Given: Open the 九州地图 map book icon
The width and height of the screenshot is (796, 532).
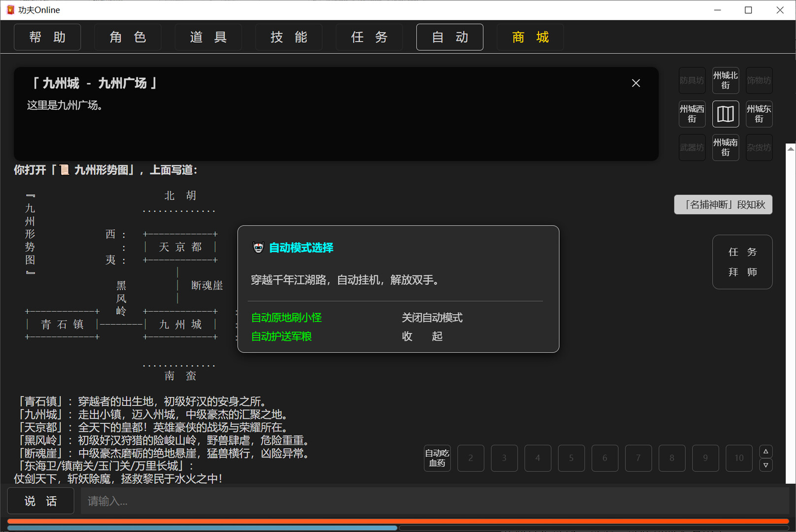Looking at the screenshot, I should [x=725, y=114].
